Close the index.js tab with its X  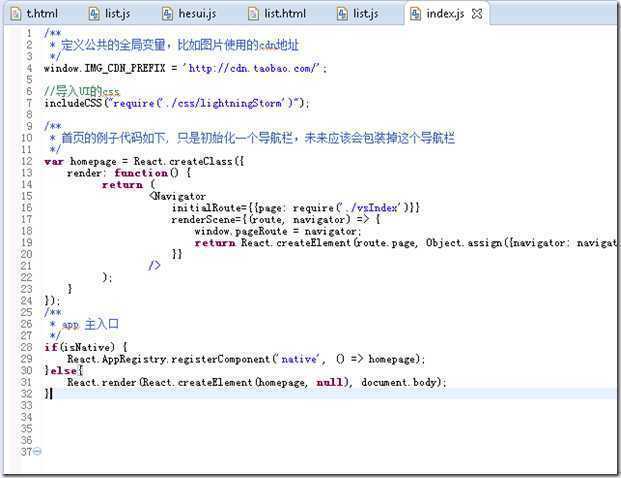(477, 14)
